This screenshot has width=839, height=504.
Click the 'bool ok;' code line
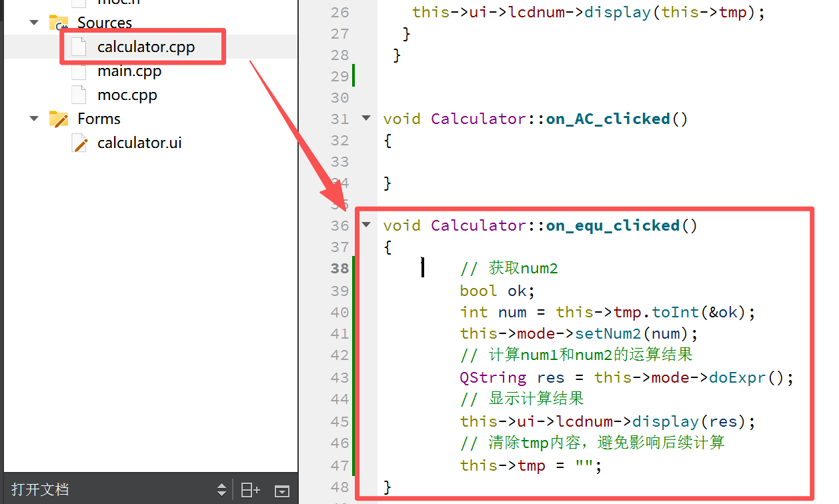point(498,291)
